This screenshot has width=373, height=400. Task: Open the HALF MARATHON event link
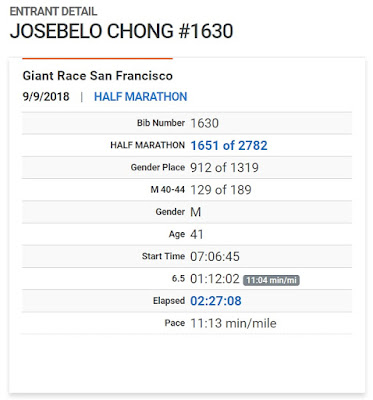tap(140, 97)
